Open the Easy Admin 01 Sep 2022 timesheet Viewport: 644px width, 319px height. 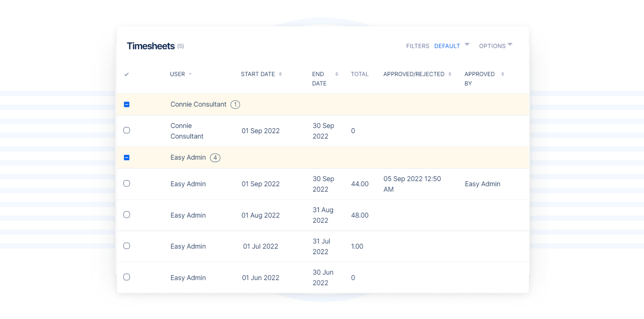click(188, 184)
